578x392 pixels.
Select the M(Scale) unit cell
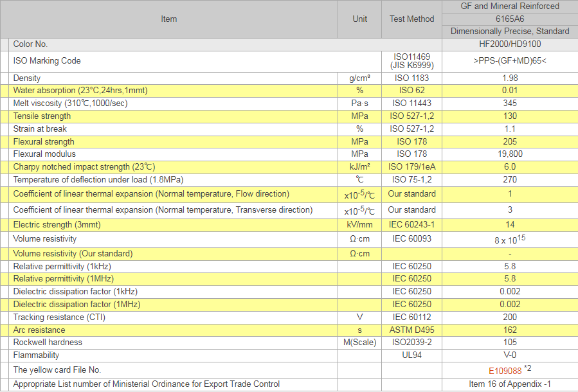(x=359, y=343)
